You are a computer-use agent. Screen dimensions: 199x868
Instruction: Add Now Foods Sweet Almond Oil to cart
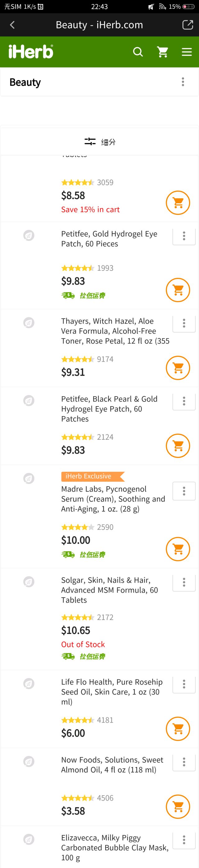coord(178,807)
